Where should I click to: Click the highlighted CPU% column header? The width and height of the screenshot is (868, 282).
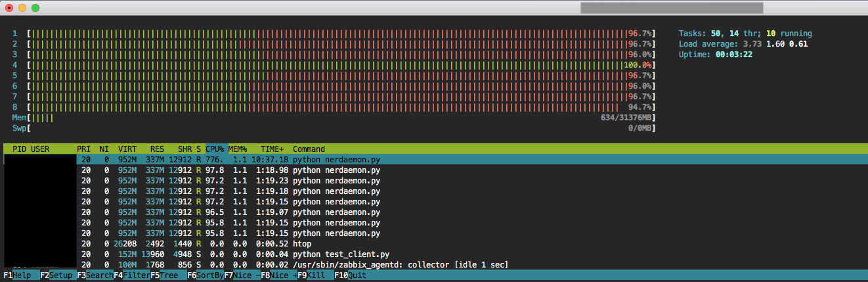point(216,149)
